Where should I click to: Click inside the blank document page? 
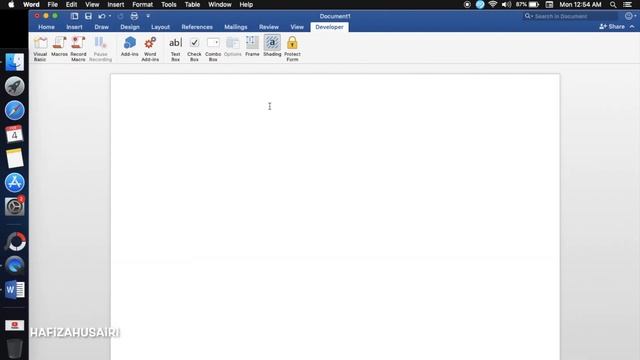[x=335, y=217]
